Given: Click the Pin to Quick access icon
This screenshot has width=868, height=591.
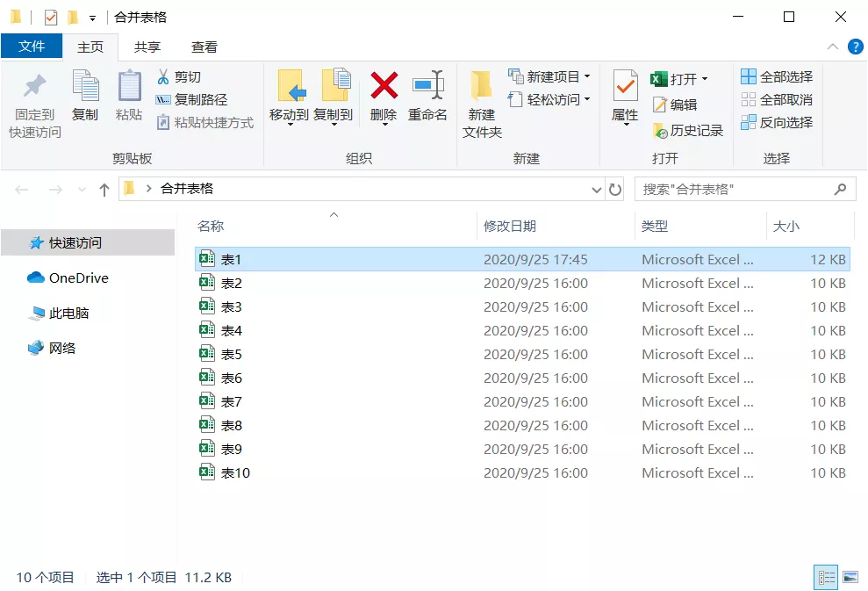Looking at the screenshot, I should [34, 86].
